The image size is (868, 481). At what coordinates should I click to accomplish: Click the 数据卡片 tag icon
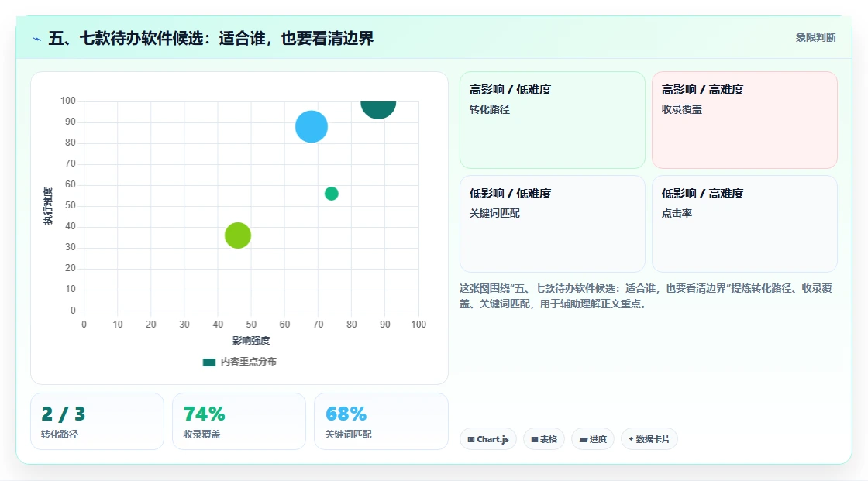pyautogui.click(x=631, y=439)
